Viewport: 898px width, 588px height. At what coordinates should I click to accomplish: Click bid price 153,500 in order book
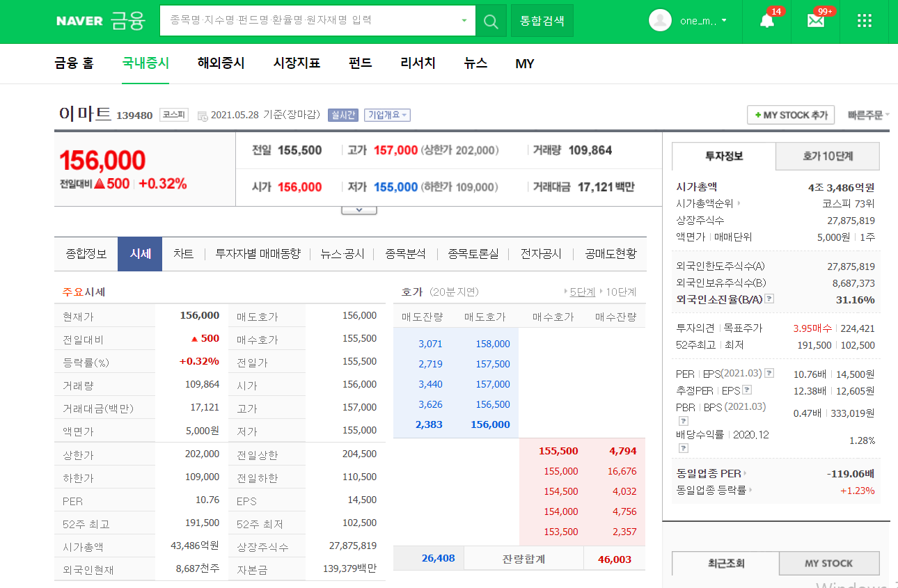tap(560, 532)
